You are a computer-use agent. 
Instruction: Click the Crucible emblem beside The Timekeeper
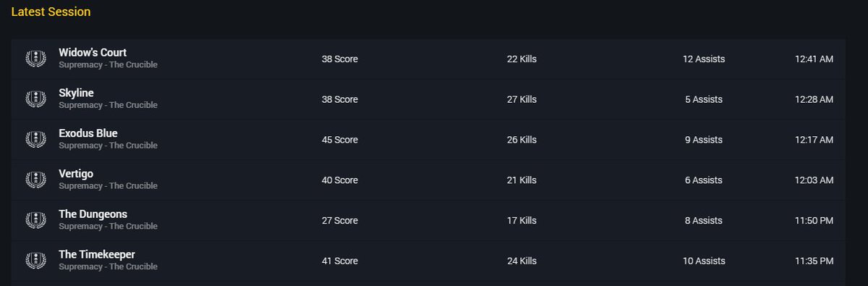35,261
